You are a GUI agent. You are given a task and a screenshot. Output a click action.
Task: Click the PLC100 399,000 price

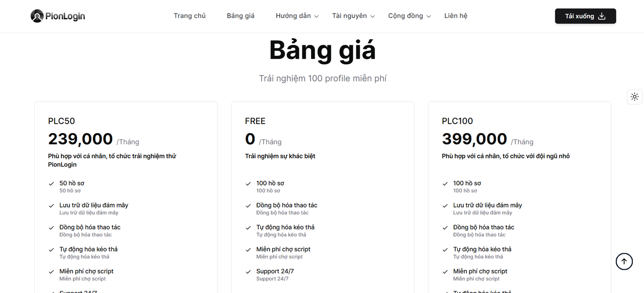coord(474,139)
